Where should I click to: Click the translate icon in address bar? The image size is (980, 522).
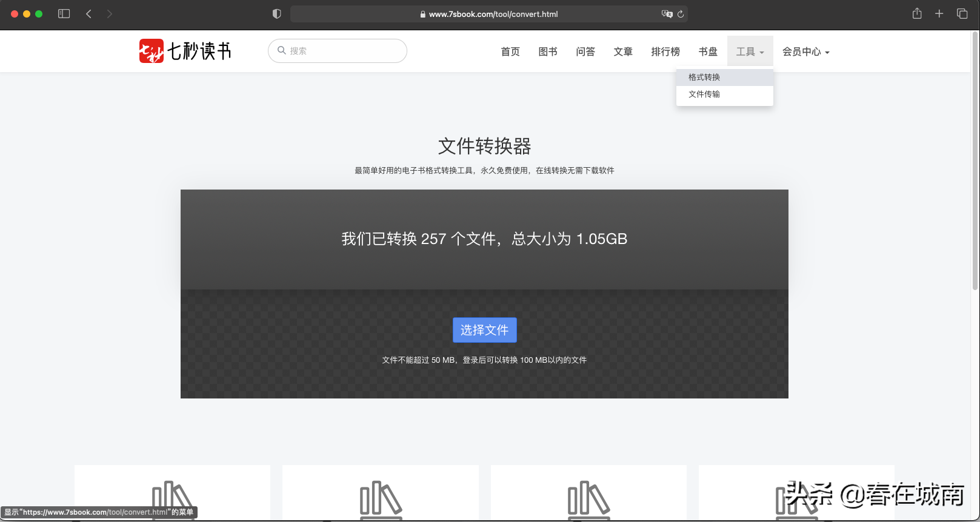click(667, 14)
